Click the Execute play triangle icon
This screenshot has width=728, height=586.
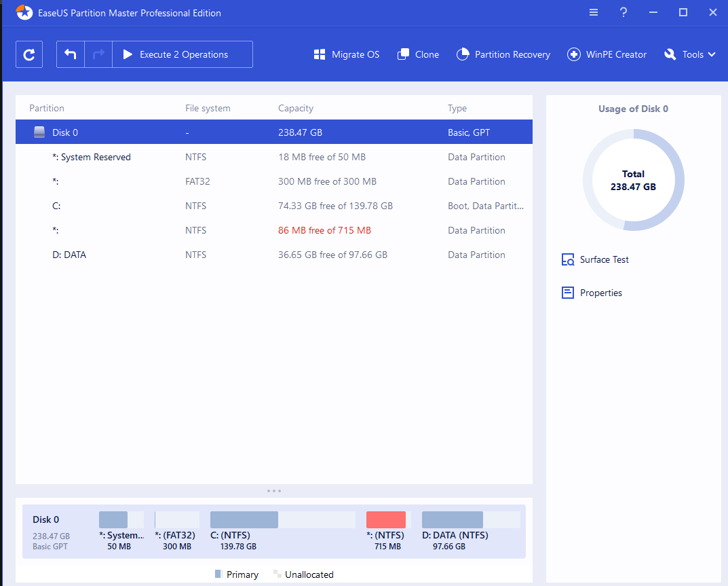(128, 54)
